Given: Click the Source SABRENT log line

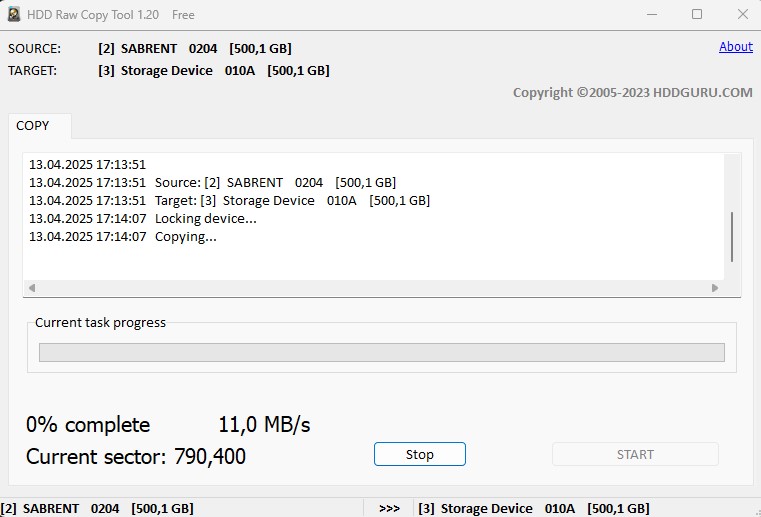Looking at the screenshot, I should 213,183.
